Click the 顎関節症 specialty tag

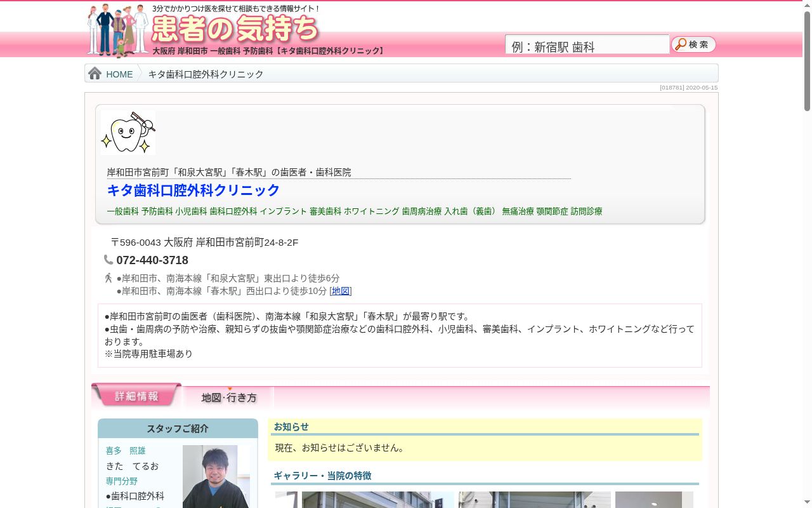click(553, 211)
